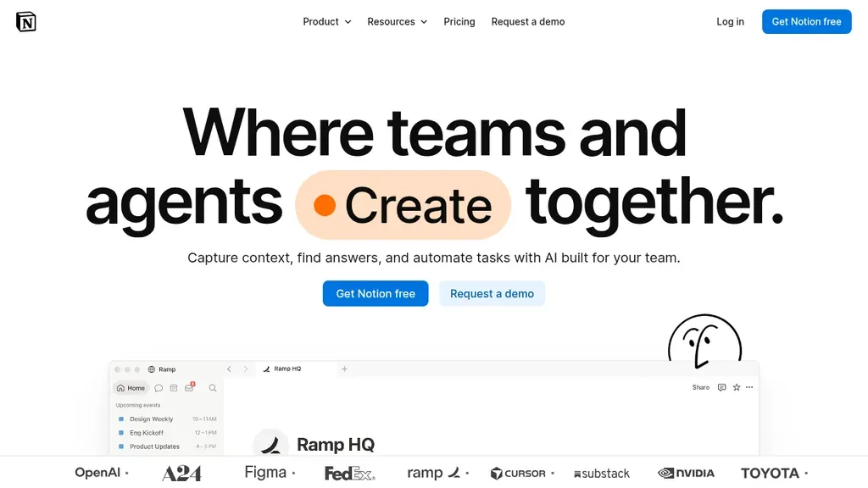Go forward with the right arrow in the mockup
Image resolution: width=868 pixels, height=488 pixels.
pyautogui.click(x=246, y=369)
